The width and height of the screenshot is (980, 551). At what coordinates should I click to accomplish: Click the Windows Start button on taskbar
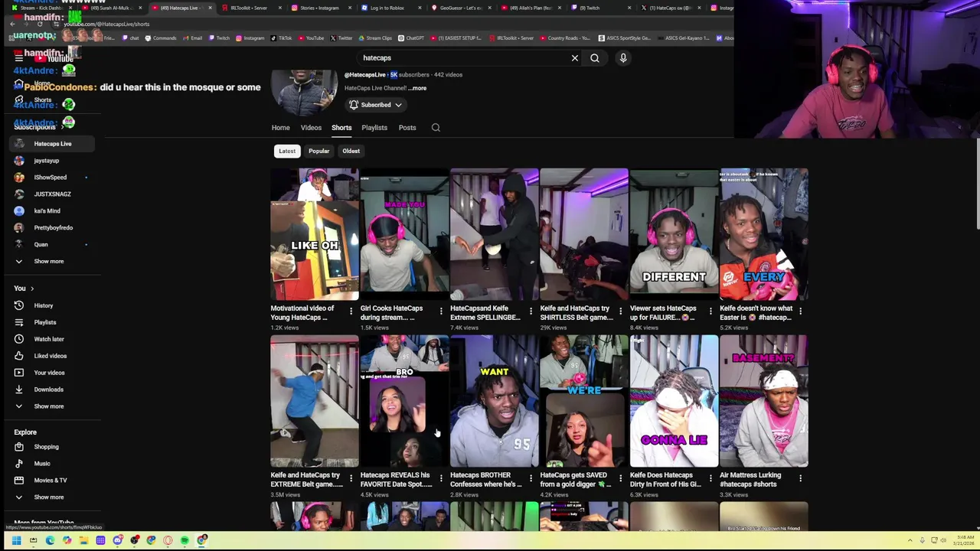pos(16,540)
